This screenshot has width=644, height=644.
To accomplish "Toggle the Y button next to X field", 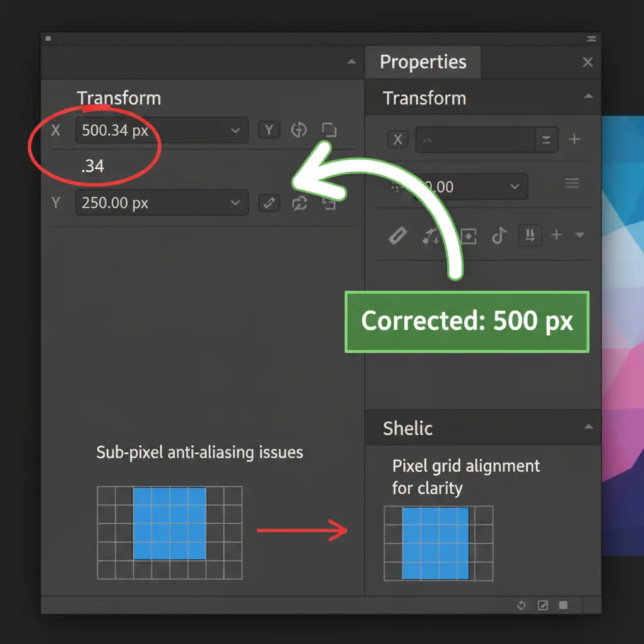I will click(269, 130).
